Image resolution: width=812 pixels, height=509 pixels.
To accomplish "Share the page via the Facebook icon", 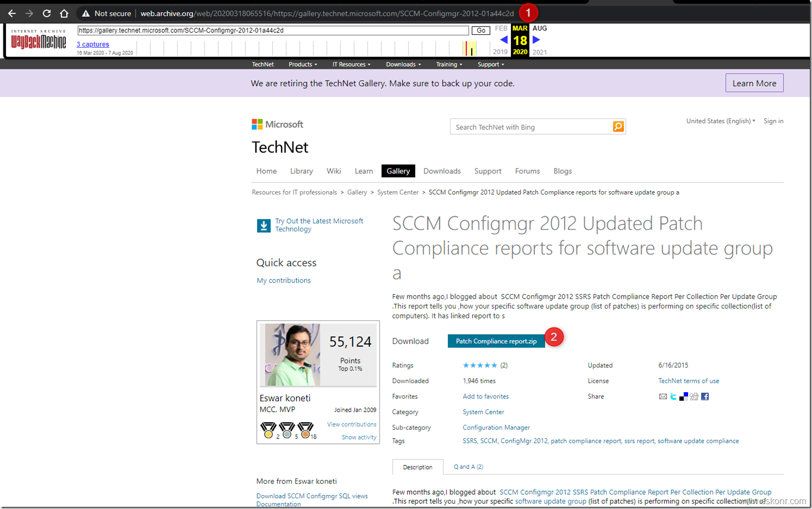I will coord(705,397).
